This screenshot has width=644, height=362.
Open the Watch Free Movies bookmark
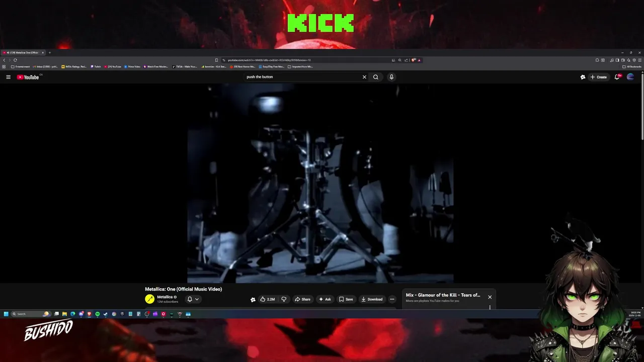(156, 66)
